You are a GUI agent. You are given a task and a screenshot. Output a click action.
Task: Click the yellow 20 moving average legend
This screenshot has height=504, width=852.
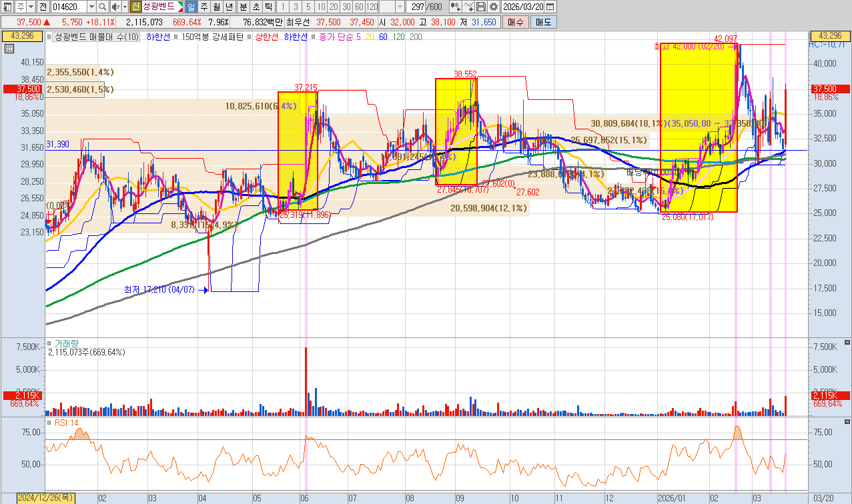[369, 37]
